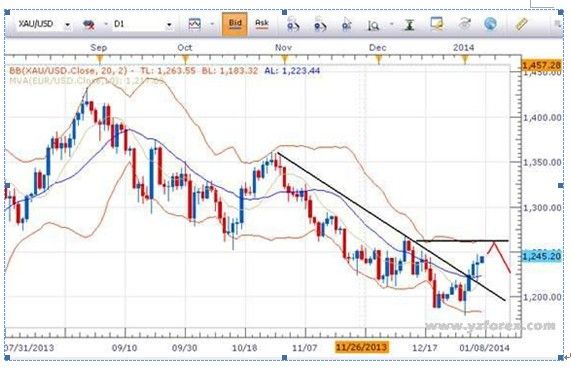The width and height of the screenshot is (571, 368).
Task: Click the vertical scale fit icon
Action: (x=409, y=25)
